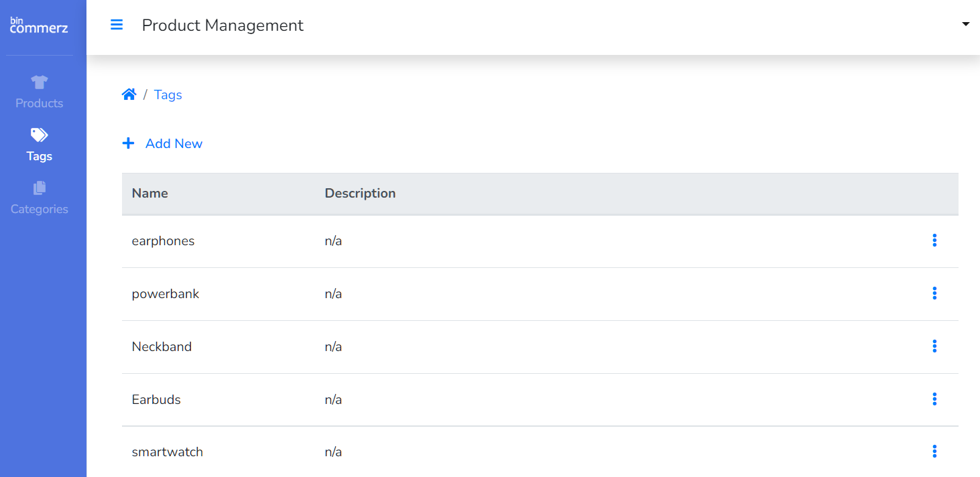Click the Add New link
980x477 pixels.
tap(174, 143)
